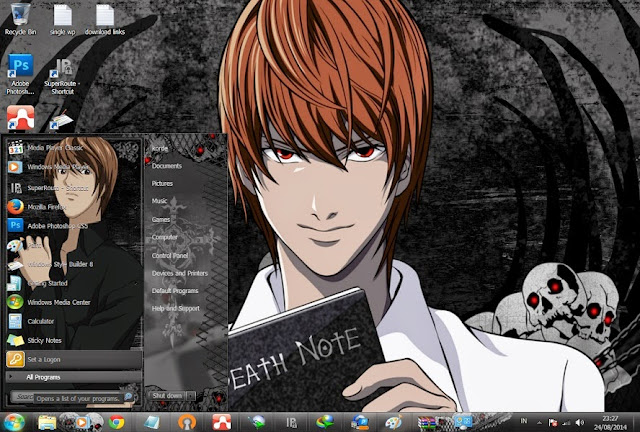
Task: Open Control Panel link
Action: [170, 256]
